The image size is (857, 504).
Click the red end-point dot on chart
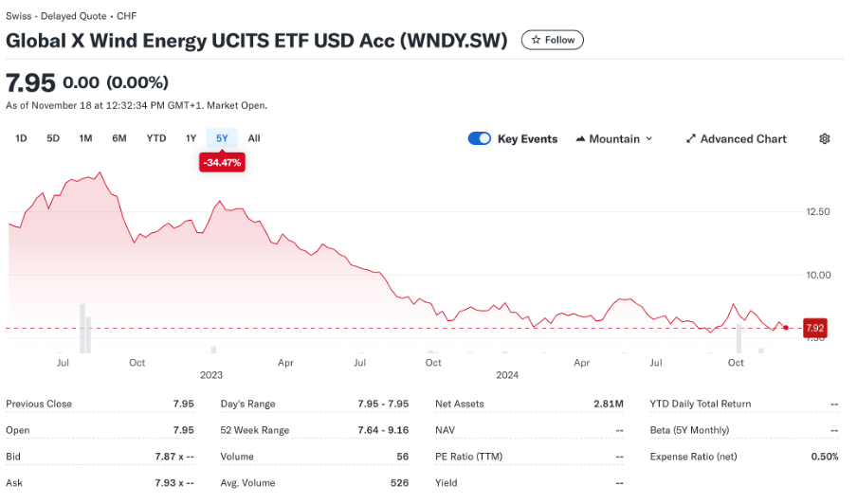pyautogui.click(x=785, y=328)
